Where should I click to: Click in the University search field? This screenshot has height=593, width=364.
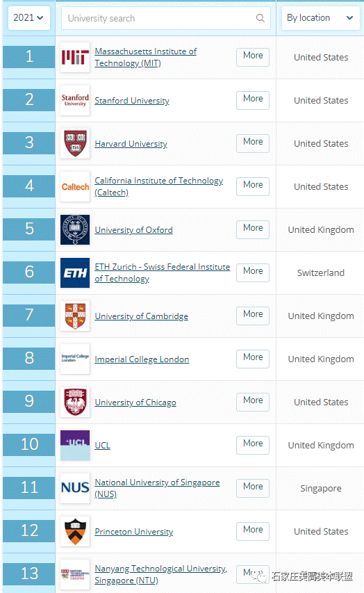click(x=165, y=18)
